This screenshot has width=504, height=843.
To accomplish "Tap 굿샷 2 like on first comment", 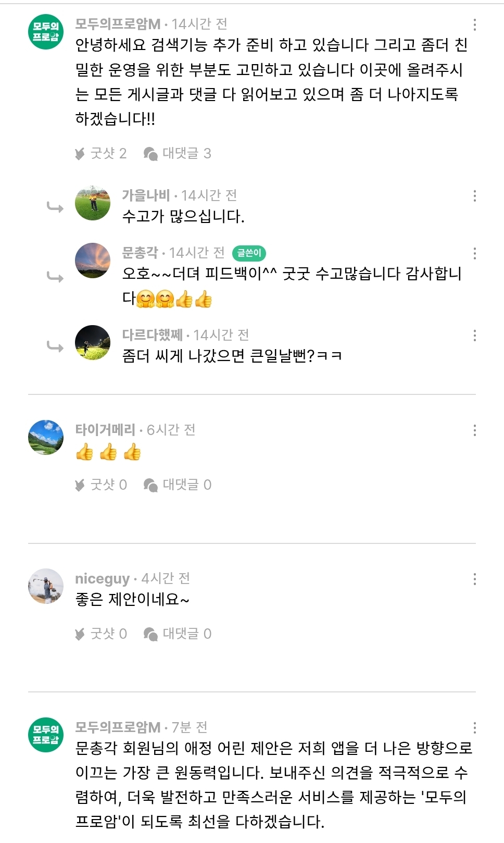I will coord(102,153).
